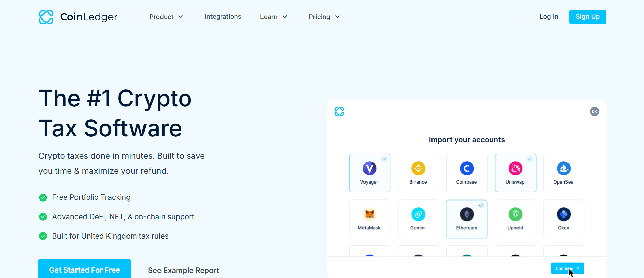Select the Ethereum account card
644x278 pixels.
click(467, 219)
